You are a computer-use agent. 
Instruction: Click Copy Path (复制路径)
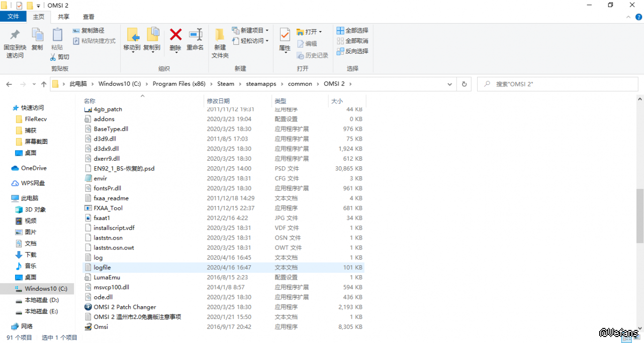pyautogui.click(x=88, y=31)
